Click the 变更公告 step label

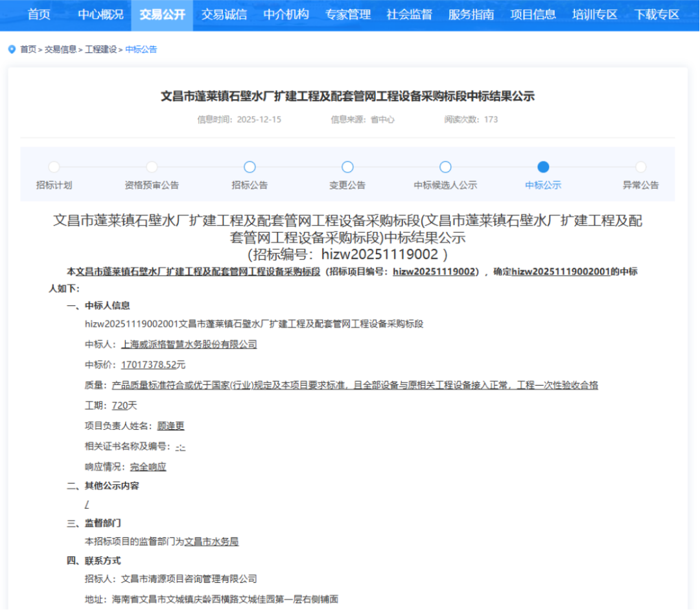click(x=347, y=185)
